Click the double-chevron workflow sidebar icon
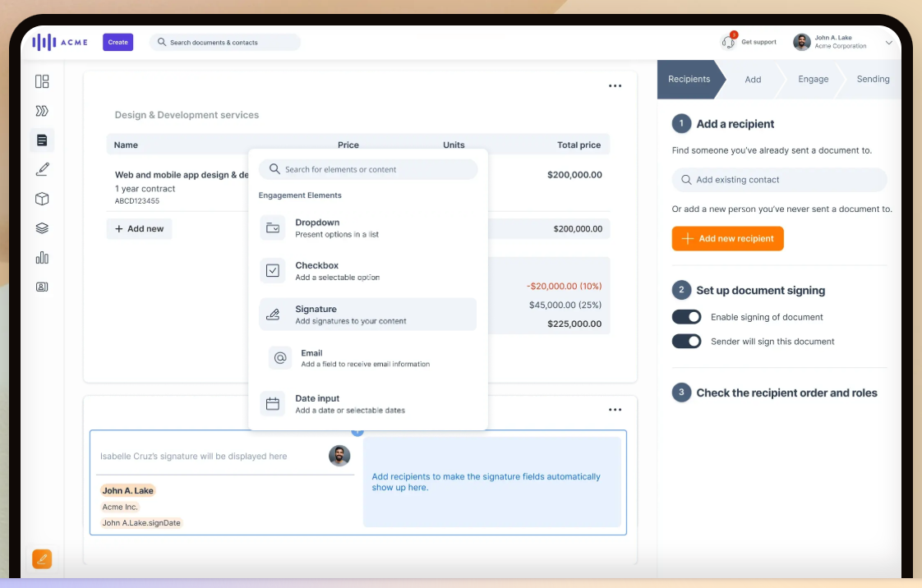 click(x=42, y=110)
